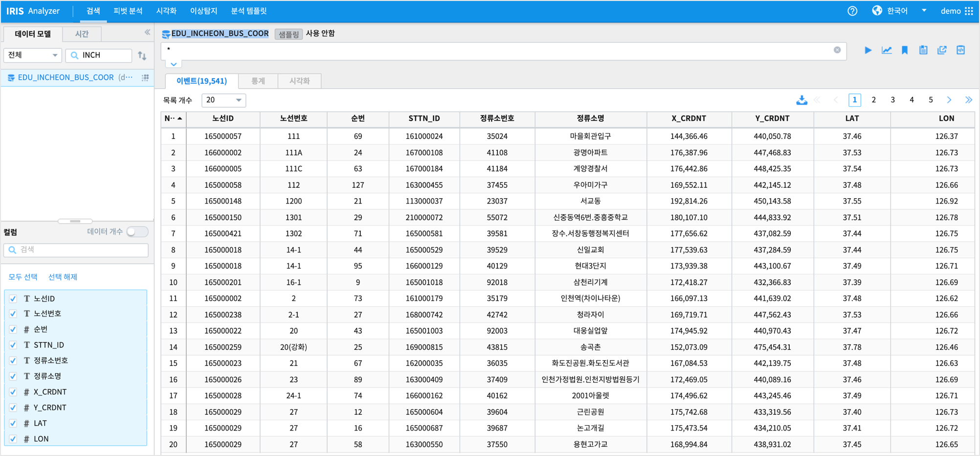Expand the query box with the chevron
Viewport: 980px width, 456px height.
174,64
